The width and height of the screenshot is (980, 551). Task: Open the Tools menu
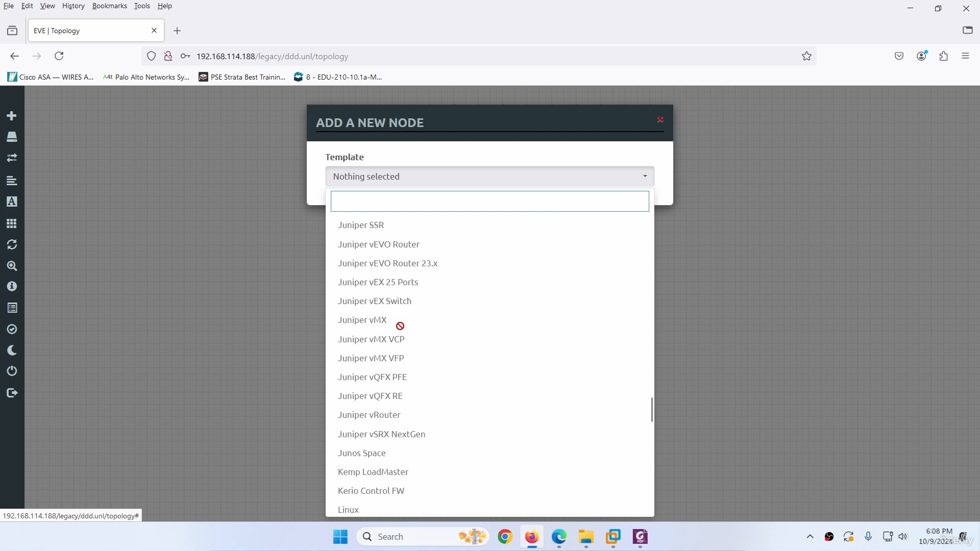[142, 6]
